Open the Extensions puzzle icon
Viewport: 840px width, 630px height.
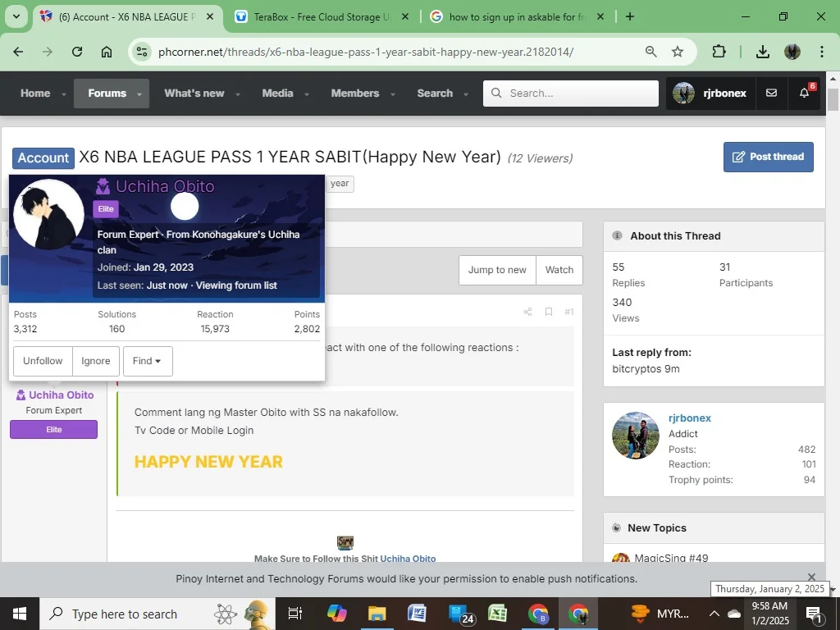719,52
